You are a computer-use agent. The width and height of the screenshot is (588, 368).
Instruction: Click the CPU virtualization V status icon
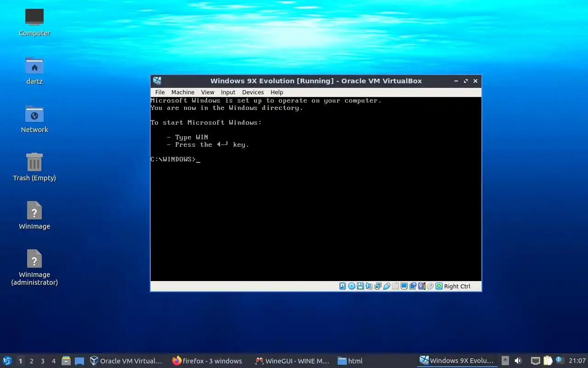421,286
